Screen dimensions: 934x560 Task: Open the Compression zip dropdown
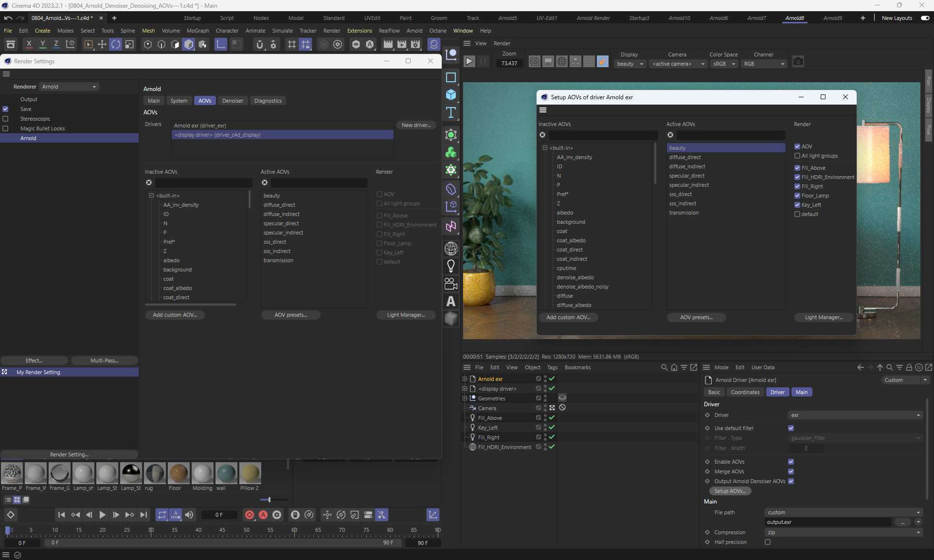pyautogui.click(x=844, y=532)
